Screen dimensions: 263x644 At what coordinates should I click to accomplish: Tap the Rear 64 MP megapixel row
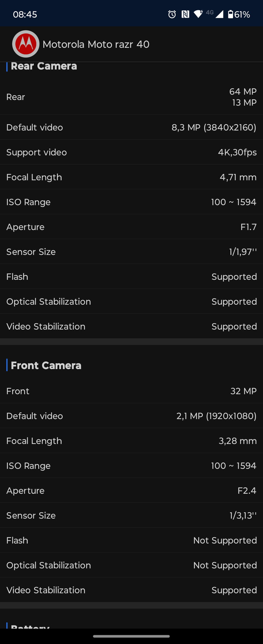pos(131,97)
